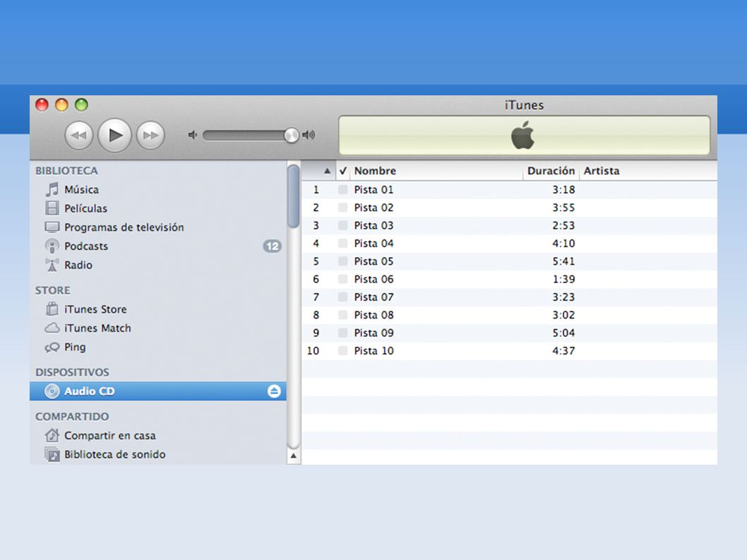Click the sidebar scroll up arrow
The image size is (747, 560).
294,456
